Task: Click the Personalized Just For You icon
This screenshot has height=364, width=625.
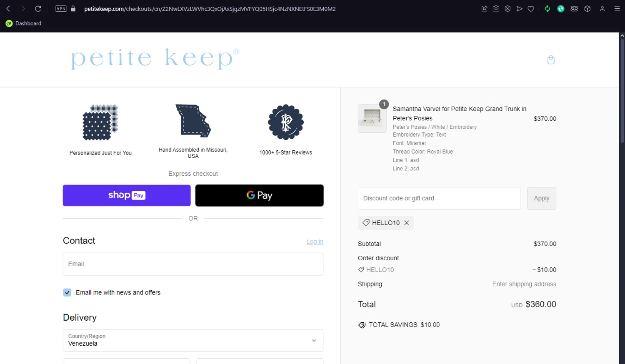Action: pos(100,122)
